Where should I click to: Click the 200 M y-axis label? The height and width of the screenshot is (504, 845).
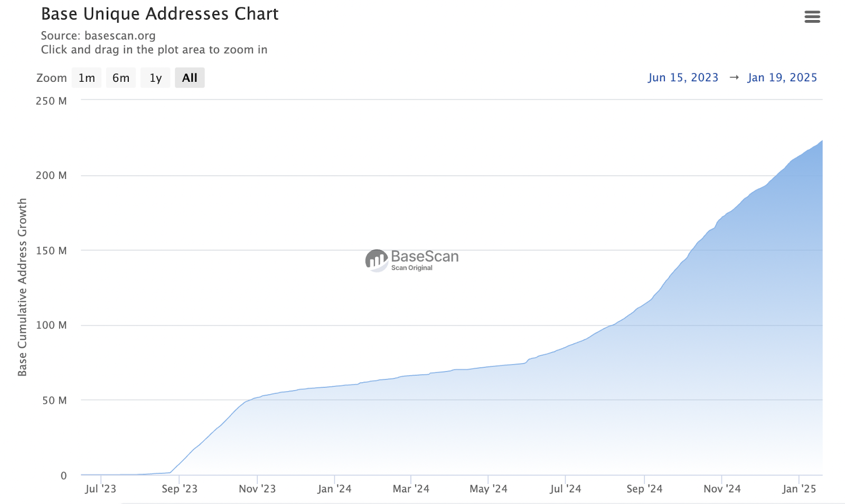51,175
